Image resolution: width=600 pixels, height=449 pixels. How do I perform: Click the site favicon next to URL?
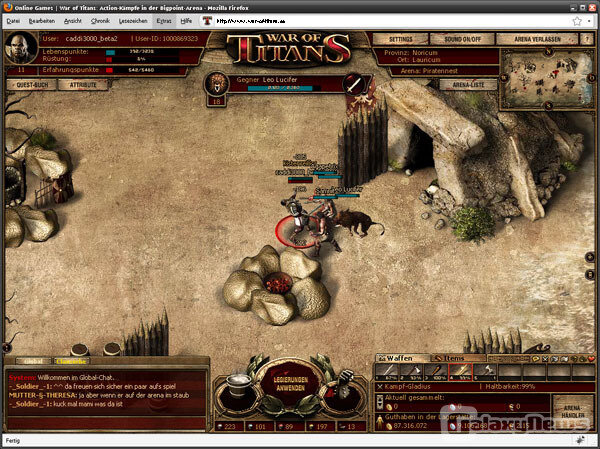207,21
